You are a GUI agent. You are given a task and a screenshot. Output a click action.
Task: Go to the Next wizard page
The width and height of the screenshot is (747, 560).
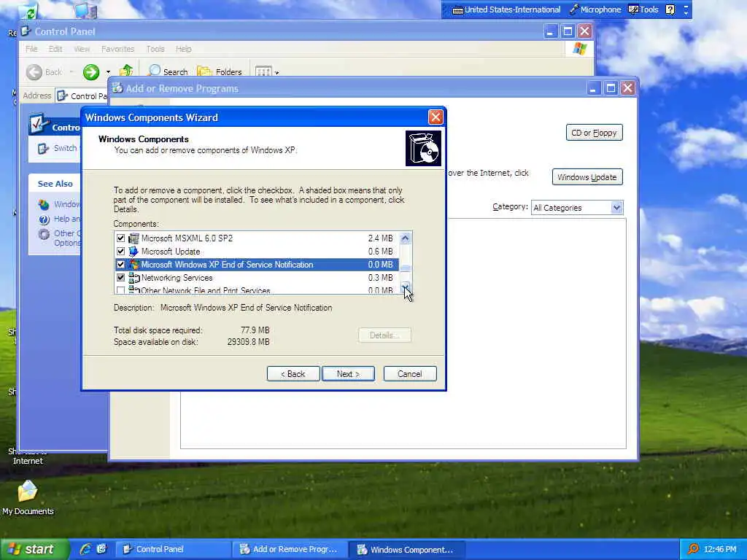(348, 374)
